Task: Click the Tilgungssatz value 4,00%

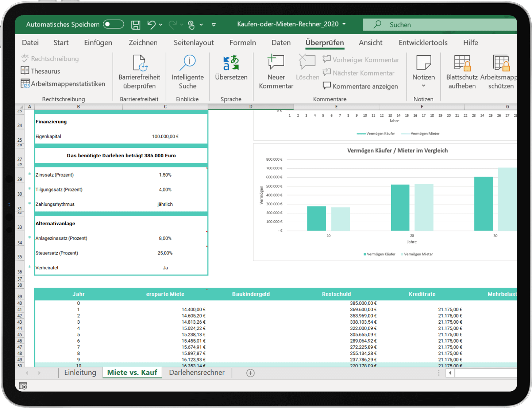Action: [x=165, y=189]
